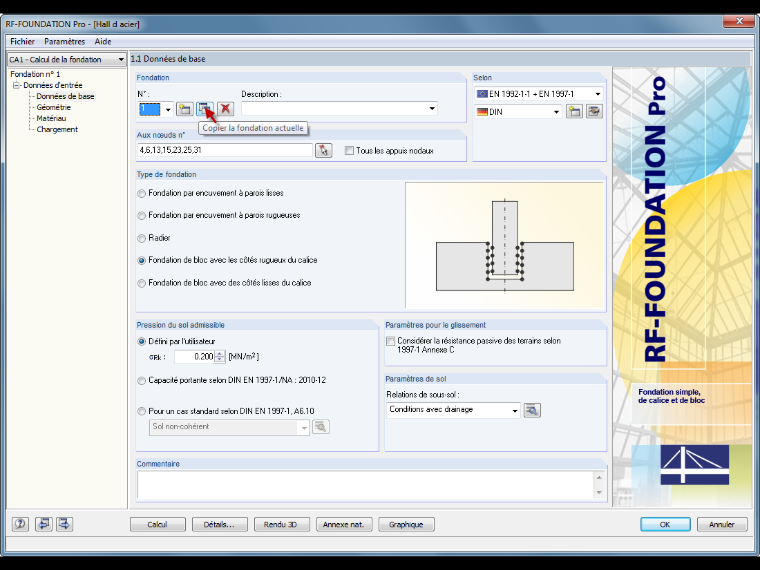Viewport: 760px width, 570px height.
Task: Delete the current foundation icon
Action: point(225,109)
